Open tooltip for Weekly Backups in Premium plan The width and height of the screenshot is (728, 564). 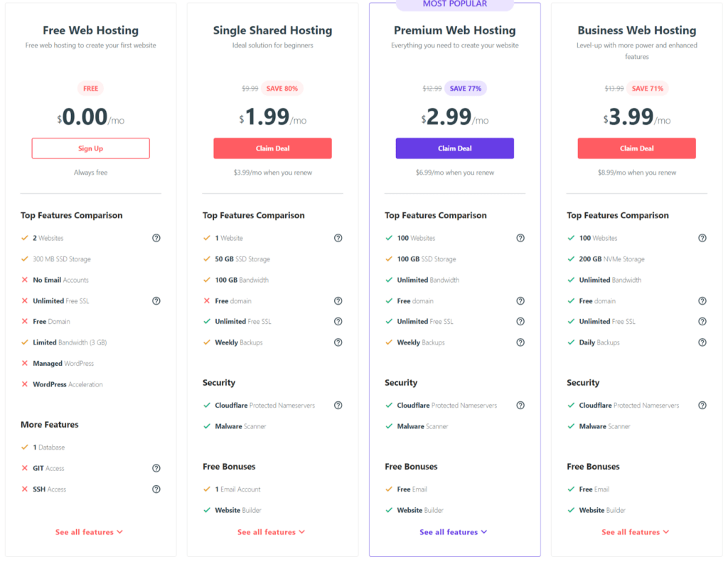pyautogui.click(x=520, y=342)
